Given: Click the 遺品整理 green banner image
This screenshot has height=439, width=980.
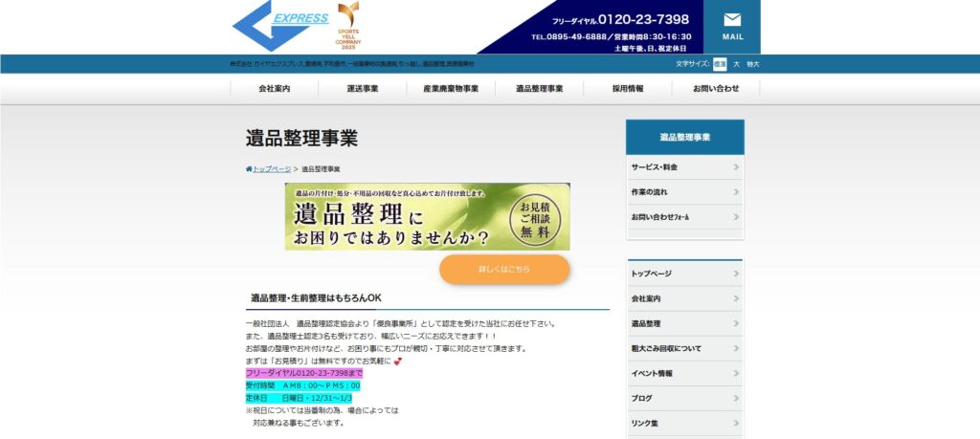Looking at the screenshot, I should tap(427, 217).
